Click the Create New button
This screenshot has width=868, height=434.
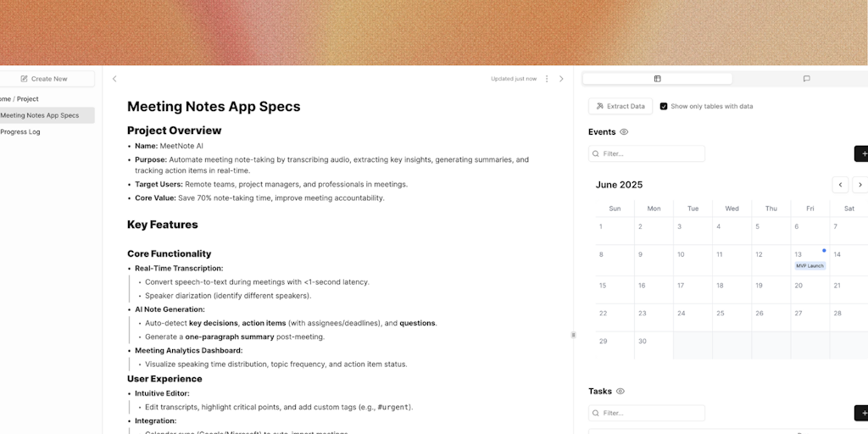pyautogui.click(x=44, y=79)
